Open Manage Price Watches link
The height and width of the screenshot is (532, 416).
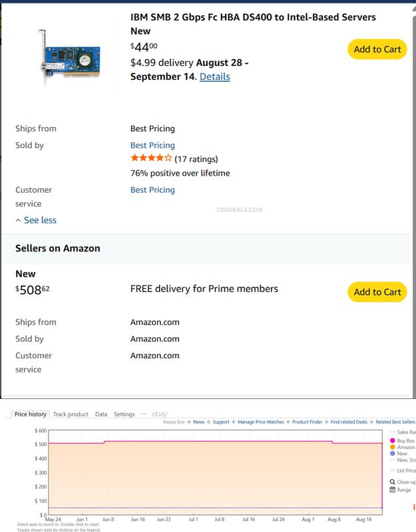pyautogui.click(x=260, y=422)
